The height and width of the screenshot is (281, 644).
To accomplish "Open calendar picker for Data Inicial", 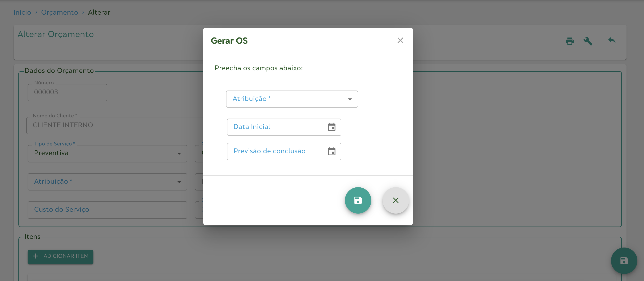I will pyautogui.click(x=331, y=127).
